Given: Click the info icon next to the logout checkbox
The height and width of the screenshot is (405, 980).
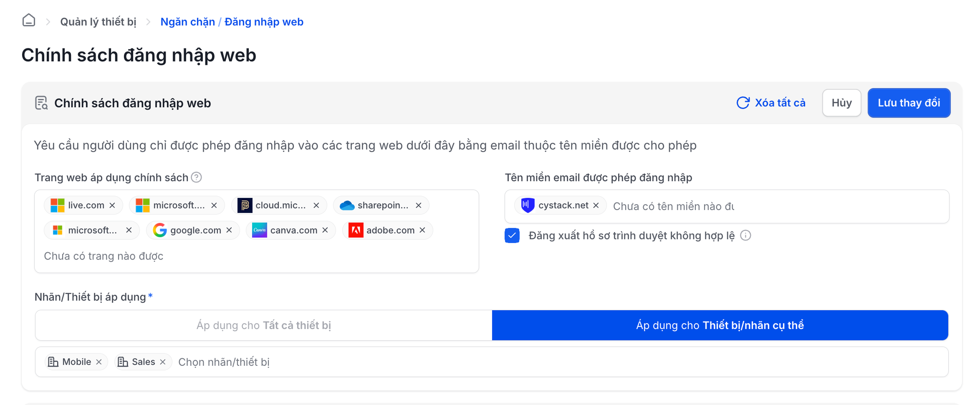Looking at the screenshot, I should [746, 235].
